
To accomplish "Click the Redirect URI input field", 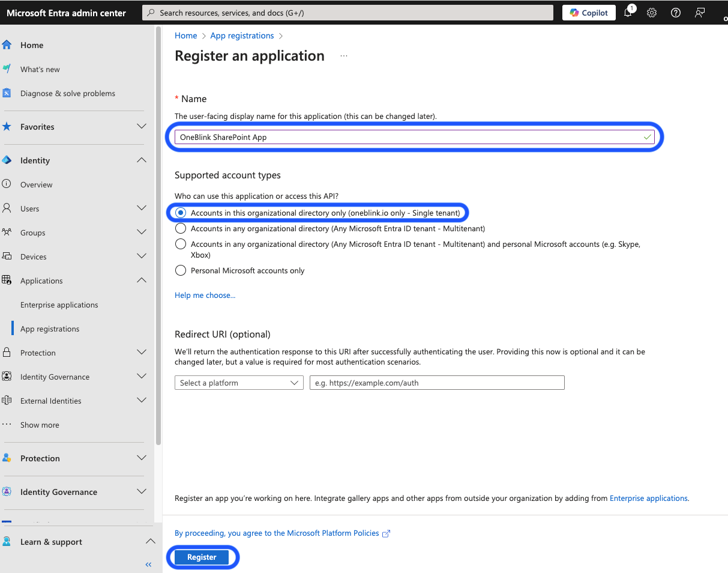I will [437, 383].
